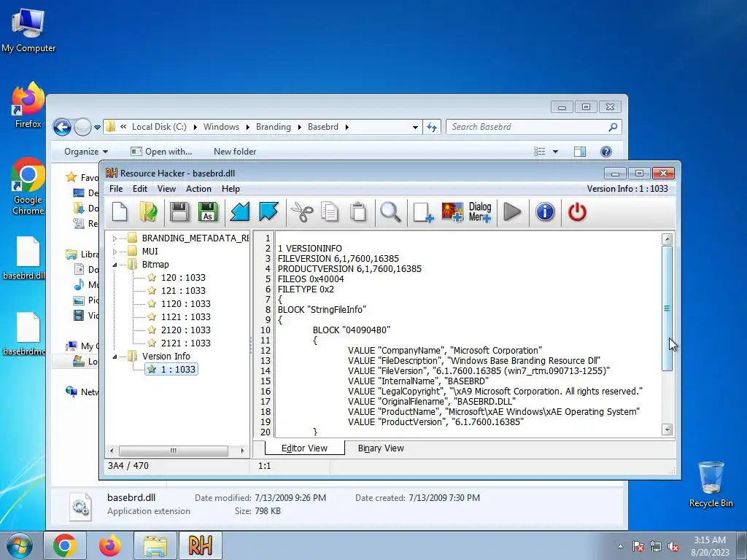
Task: Click the Explorer address bar history dropdown
Action: coord(415,127)
